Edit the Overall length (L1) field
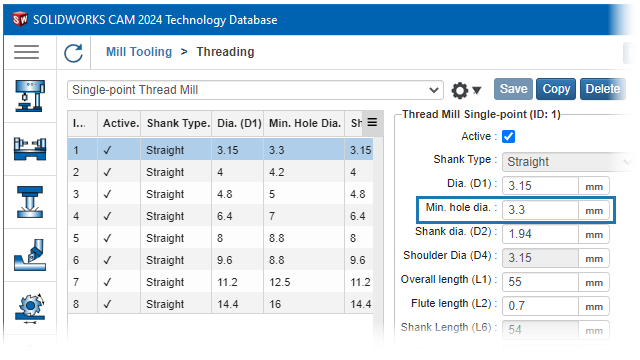This screenshot has width=640, height=360. tap(540, 282)
